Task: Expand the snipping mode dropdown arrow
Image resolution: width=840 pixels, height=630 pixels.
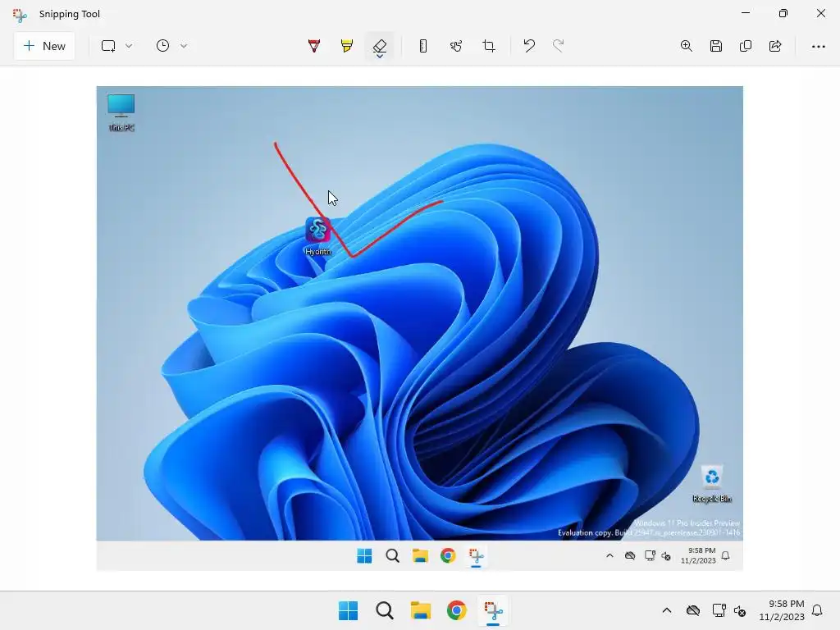Action: tap(129, 46)
